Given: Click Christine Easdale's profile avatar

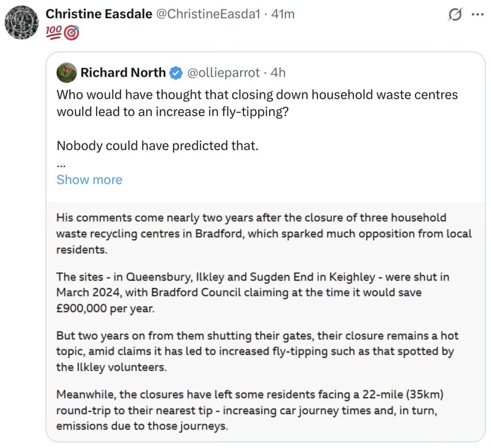Looking at the screenshot, I should pyautogui.click(x=22, y=23).
